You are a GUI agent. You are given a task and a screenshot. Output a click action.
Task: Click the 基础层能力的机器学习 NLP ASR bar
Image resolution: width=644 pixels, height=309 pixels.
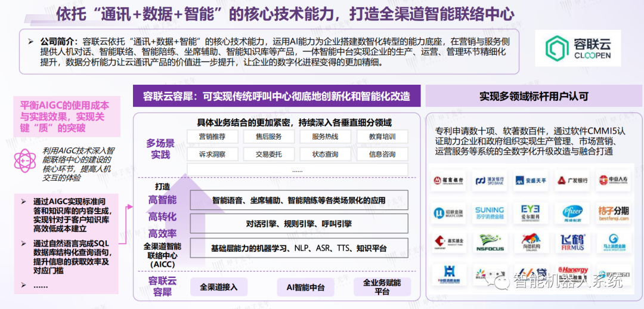click(299, 248)
